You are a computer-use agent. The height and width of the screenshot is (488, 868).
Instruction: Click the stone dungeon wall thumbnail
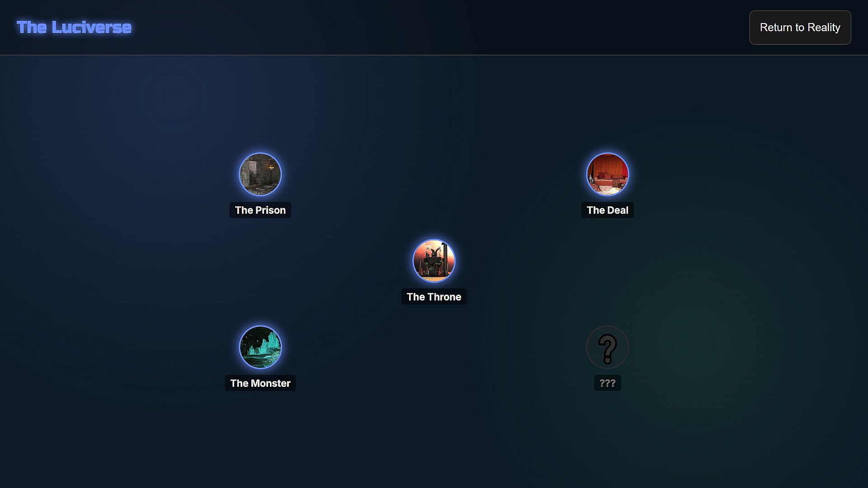click(260, 174)
